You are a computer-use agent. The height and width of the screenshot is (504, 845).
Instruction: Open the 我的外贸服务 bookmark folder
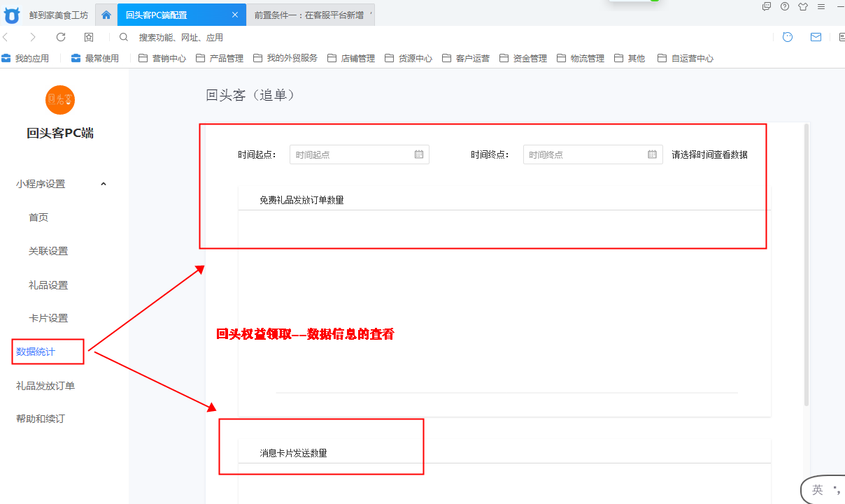[285, 59]
